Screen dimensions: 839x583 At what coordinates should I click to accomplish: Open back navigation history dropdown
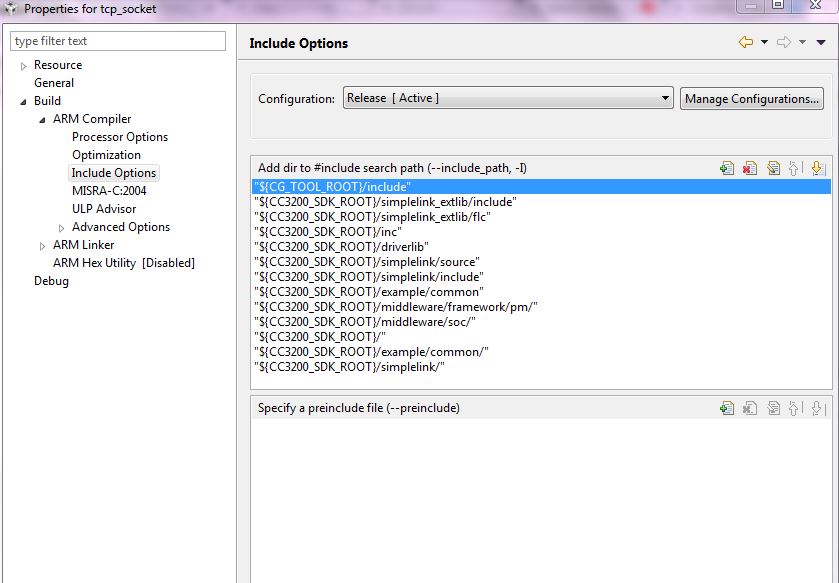pyautogui.click(x=764, y=42)
